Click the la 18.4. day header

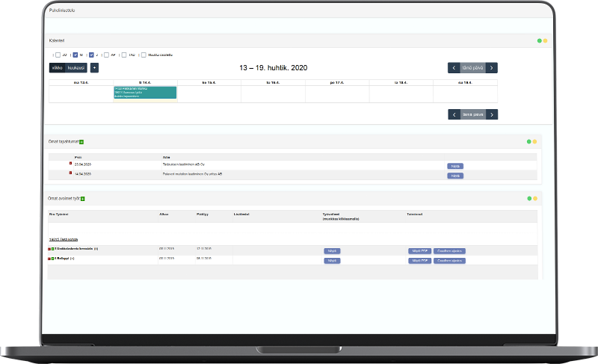(x=401, y=83)
